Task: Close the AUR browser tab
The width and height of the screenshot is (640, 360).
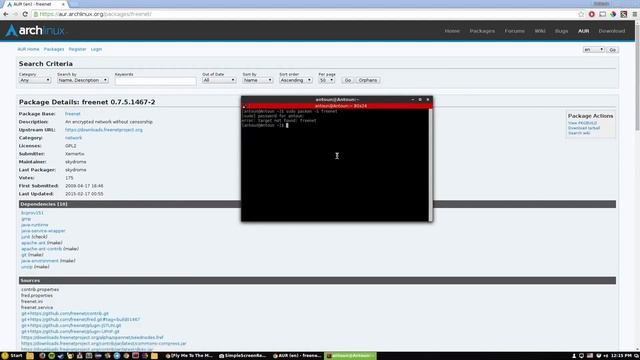Action: (63, 4)
